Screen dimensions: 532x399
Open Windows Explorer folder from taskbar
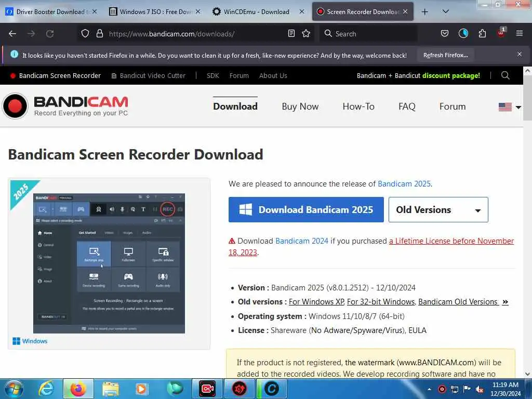[111, 389]
